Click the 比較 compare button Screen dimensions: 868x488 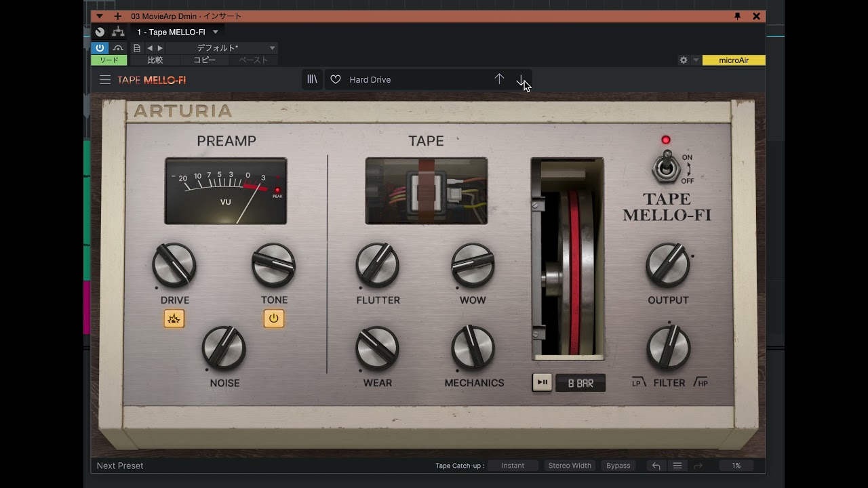pos(155,60)
